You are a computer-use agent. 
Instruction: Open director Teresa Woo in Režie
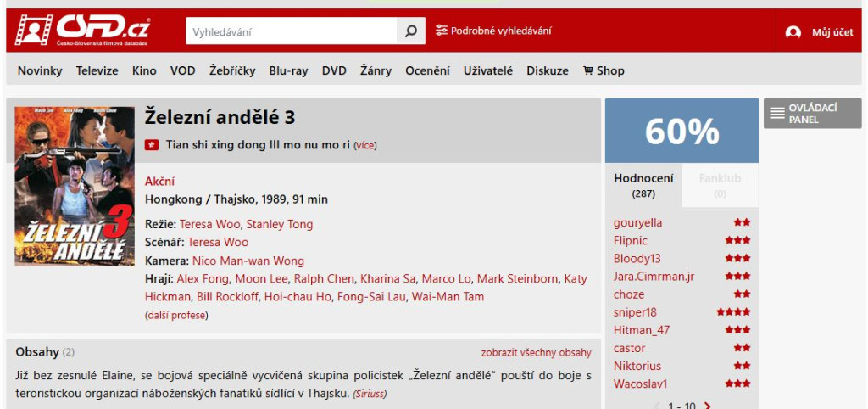210,224
